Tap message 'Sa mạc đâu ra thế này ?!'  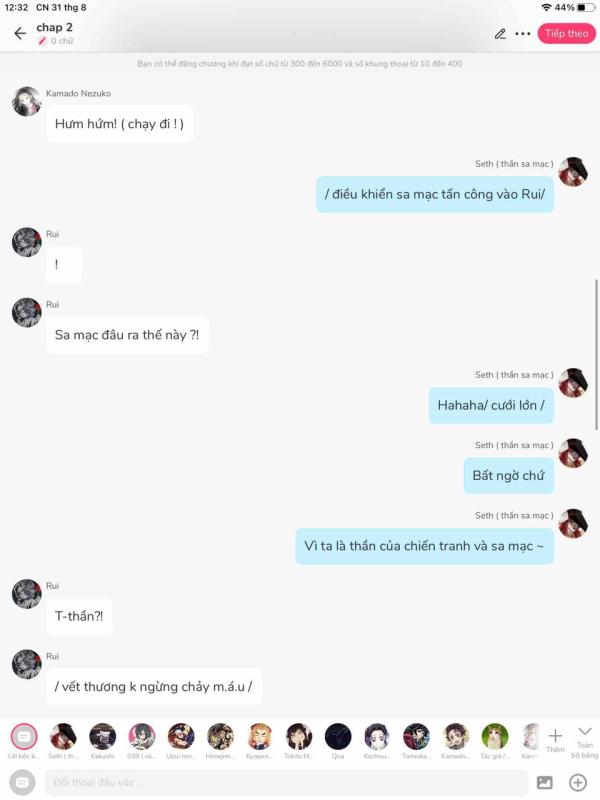(127, 335)
